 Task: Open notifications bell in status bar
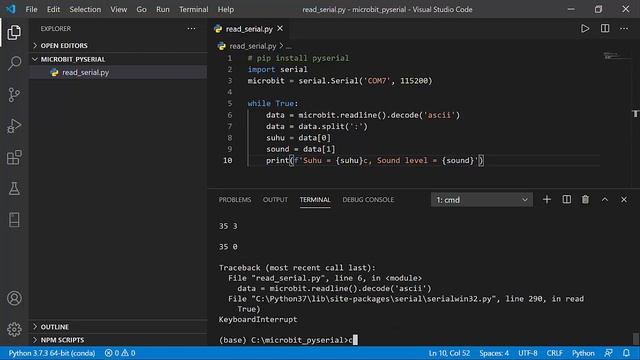click(x=626, y=353)
